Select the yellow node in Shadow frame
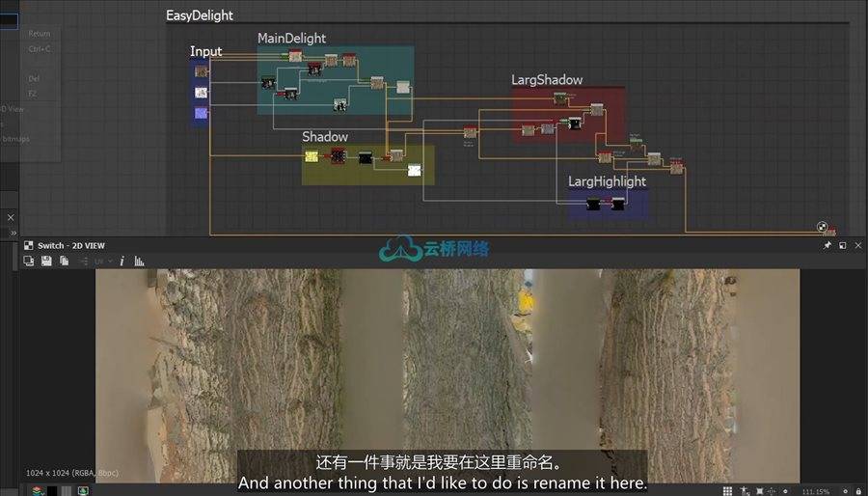This screenshot has height=496, width=868. 312,156
